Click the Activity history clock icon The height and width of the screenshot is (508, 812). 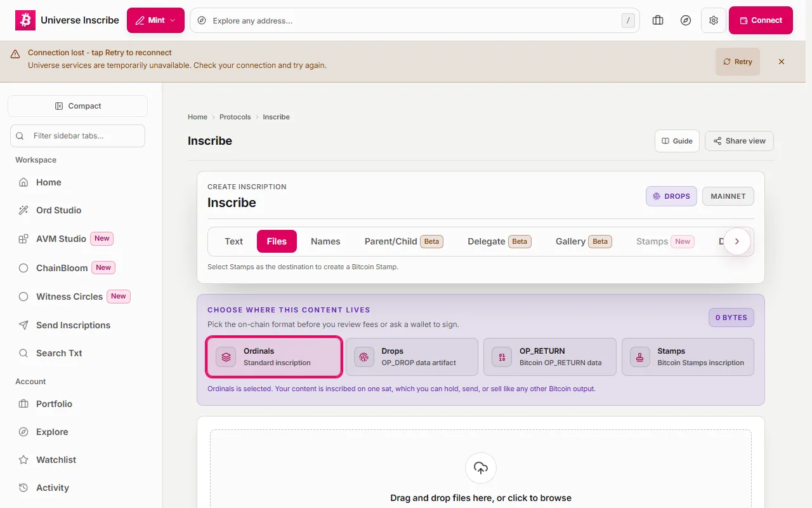click(23, 488)
